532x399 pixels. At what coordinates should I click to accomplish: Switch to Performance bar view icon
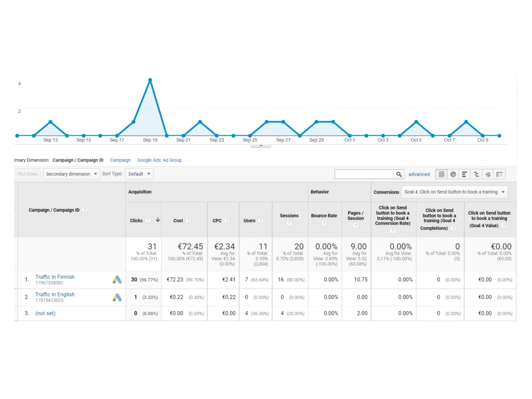tap(464, 174)
